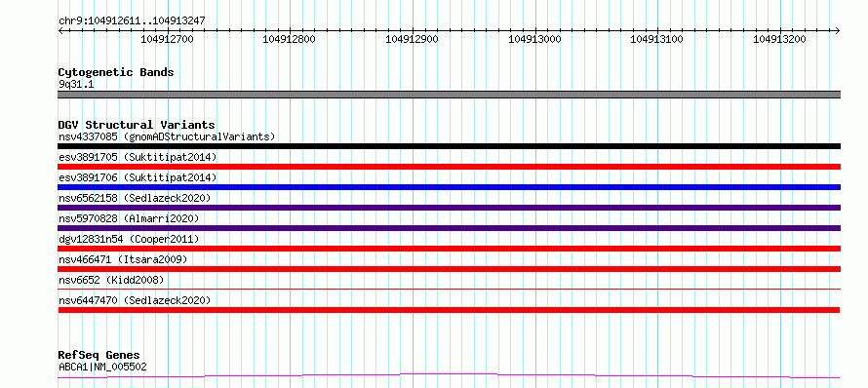Click ruler coordinate 104912700
Image resolution: width=868 pixels, height=388 pixels.
[167, 39]
